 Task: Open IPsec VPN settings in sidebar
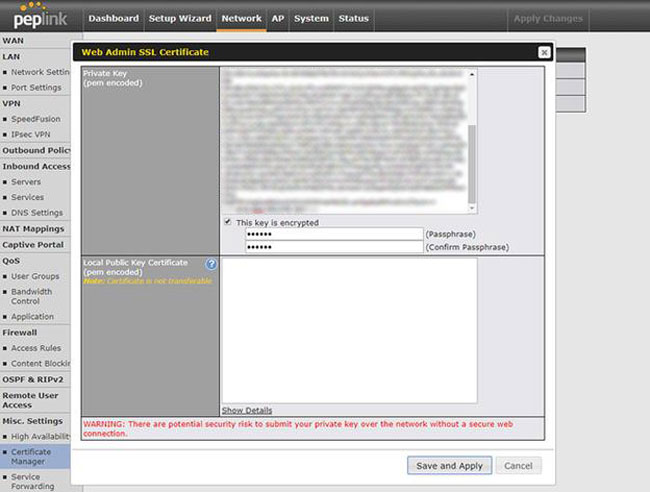point(32,134)
